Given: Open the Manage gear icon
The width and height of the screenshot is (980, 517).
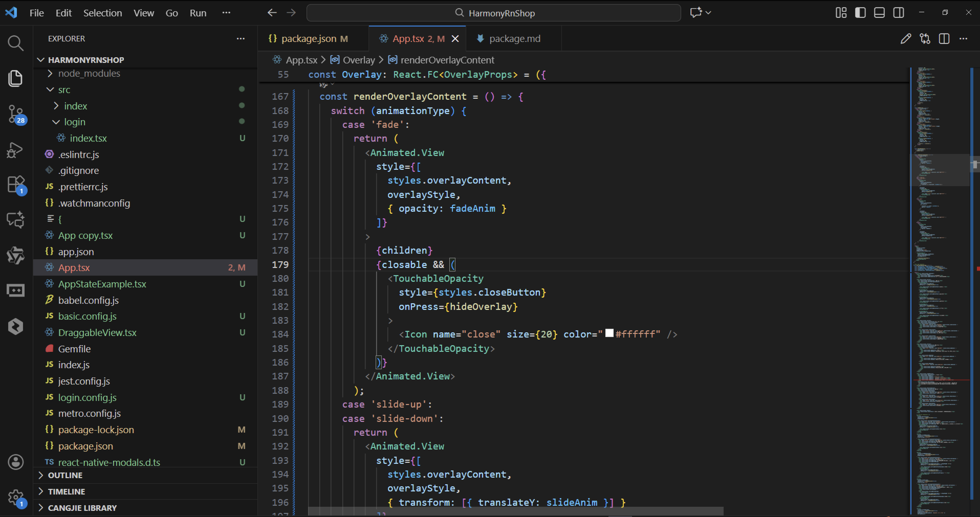Looking at the screenshot, I should (15, 497).
